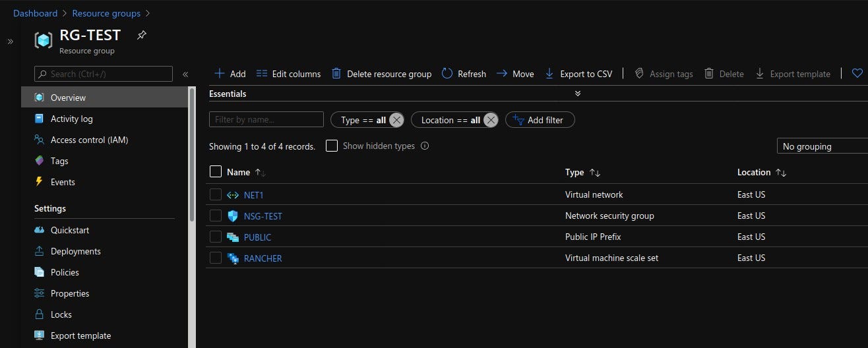Export resource list to CSV
Image resolution: width=868 pixels, height=348 pixels.
tap(578, 74)
